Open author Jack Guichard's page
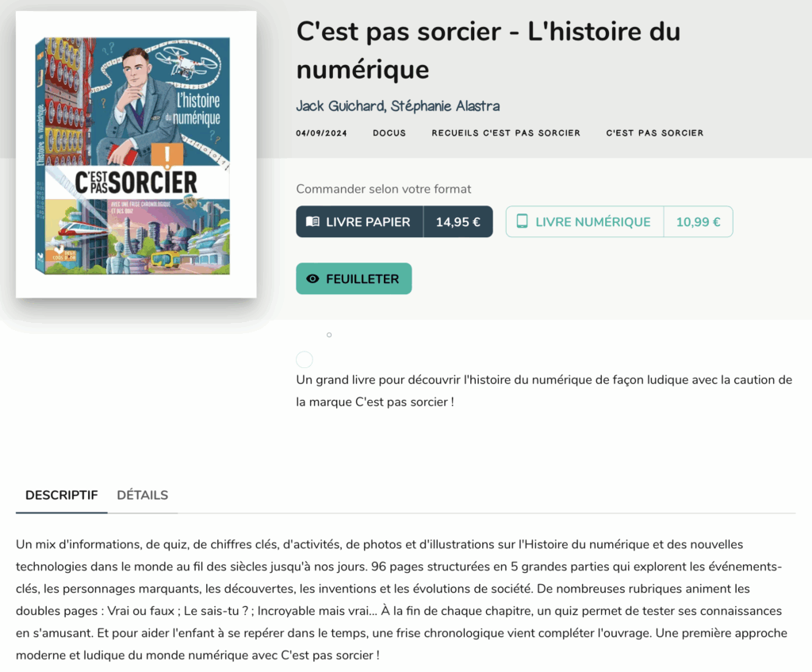 click(x=339, y=106)
